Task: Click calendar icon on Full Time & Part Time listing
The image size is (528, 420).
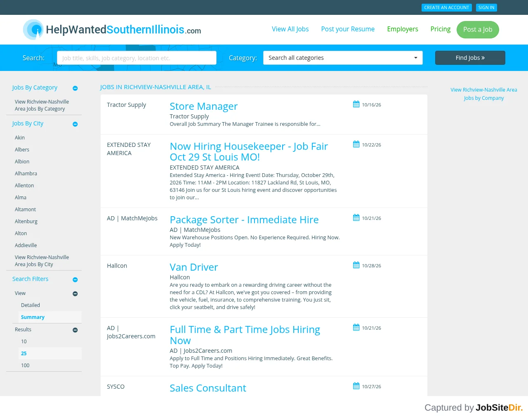Action: coord(356,328)
